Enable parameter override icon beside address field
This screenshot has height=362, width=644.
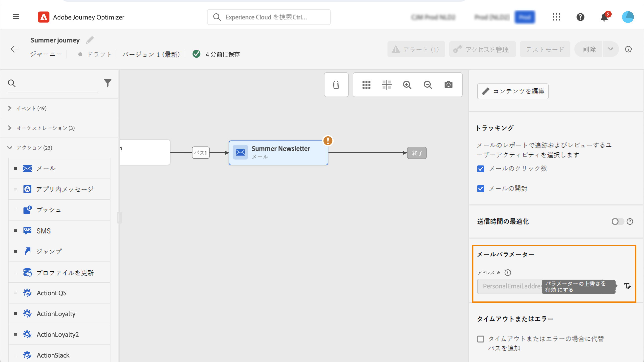click(627, 286)
